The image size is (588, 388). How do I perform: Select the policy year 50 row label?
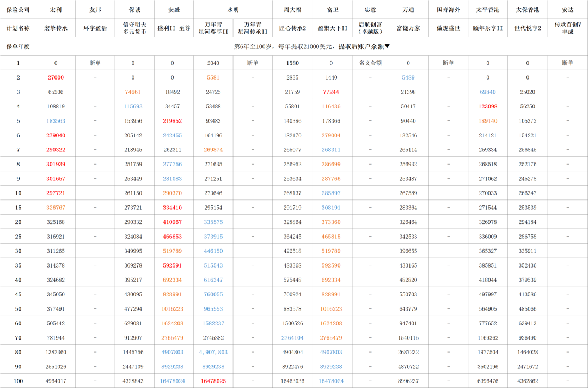(18, 309)
